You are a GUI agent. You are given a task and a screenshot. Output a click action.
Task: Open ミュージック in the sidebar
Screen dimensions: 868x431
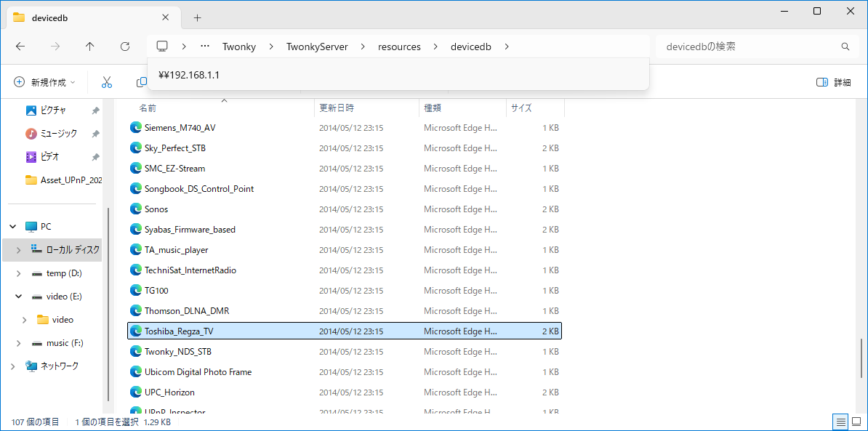[x=53, y=133]
